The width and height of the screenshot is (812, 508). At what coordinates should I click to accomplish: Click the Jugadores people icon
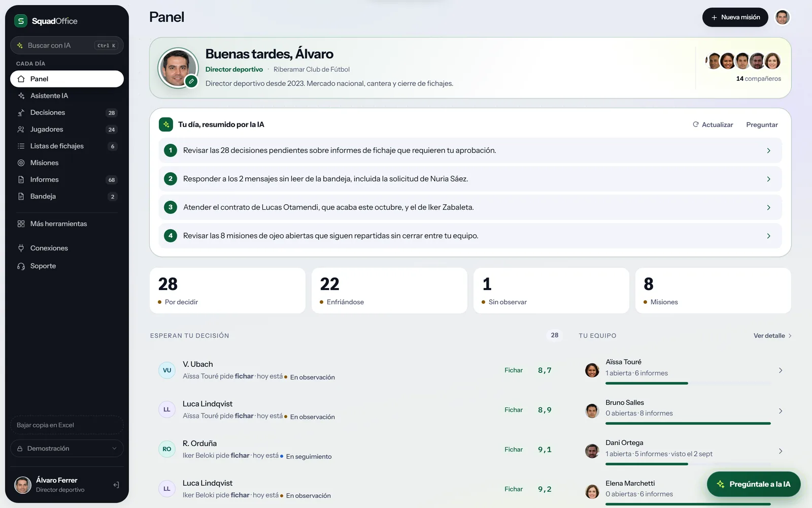tap(21, 129)
